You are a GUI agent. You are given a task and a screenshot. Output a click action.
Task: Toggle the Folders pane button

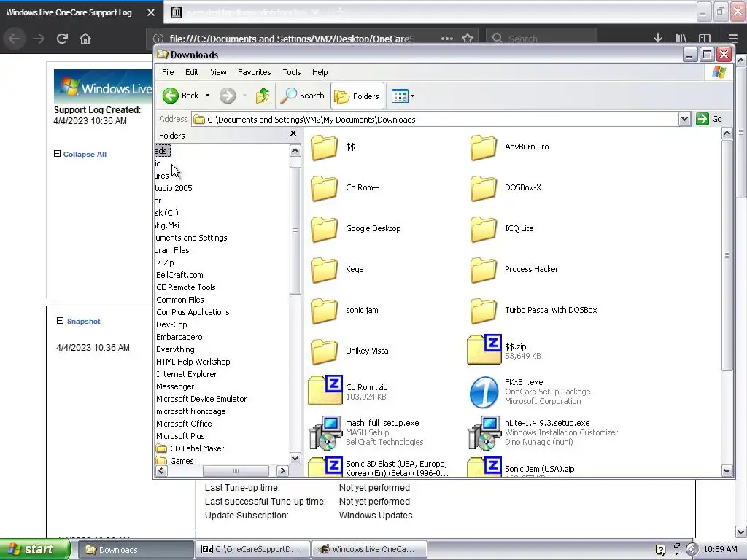[357, 96]
